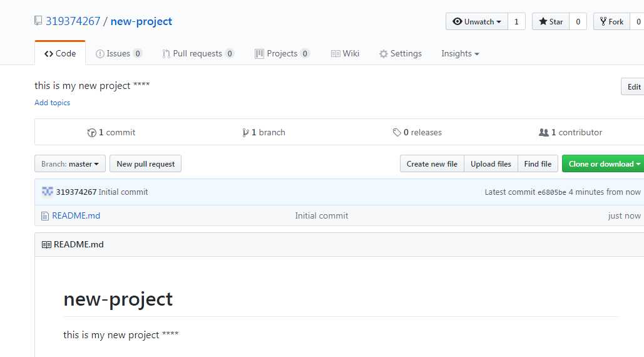
Task: View 1 contributor page
Action: click(571, 132)
